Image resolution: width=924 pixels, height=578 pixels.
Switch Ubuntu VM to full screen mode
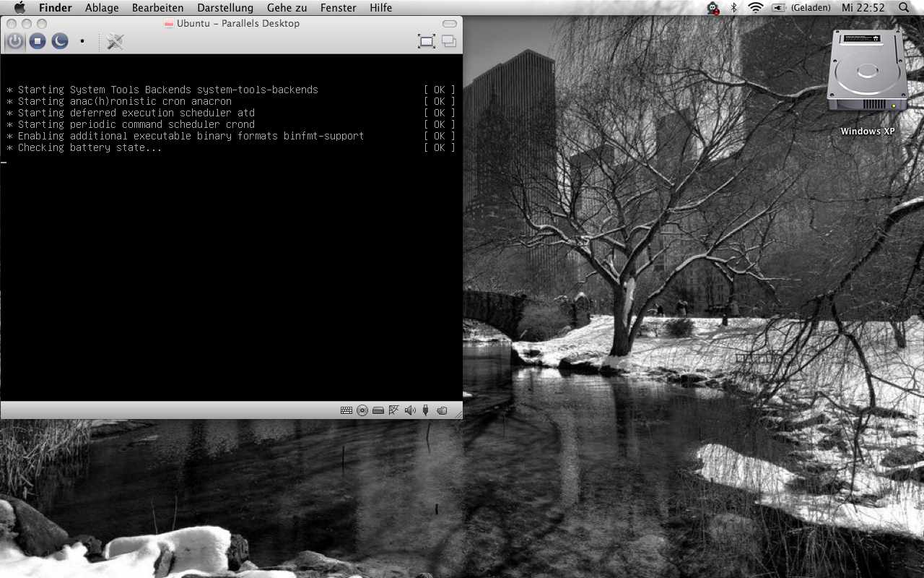(x=427, y=41)
